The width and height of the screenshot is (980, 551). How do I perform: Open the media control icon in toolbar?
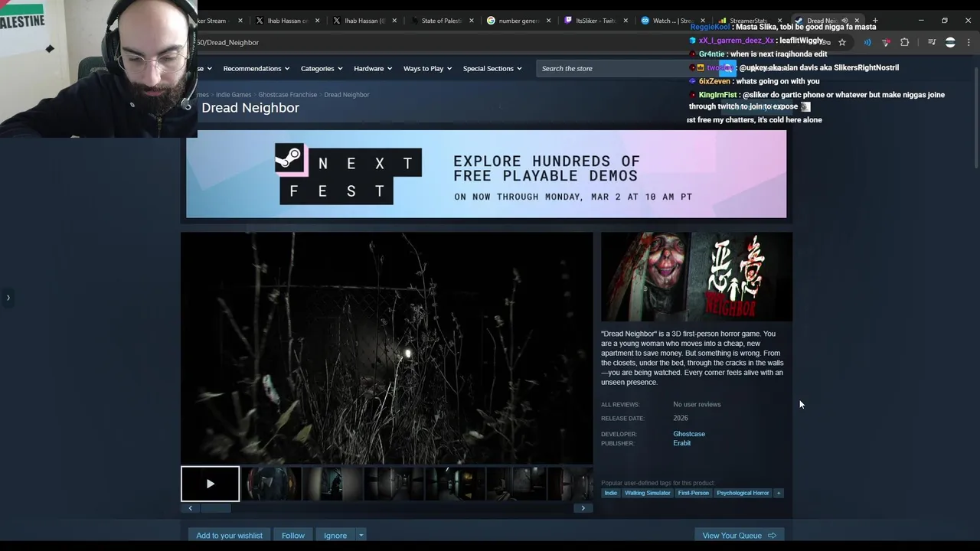(x=932, y=42)
